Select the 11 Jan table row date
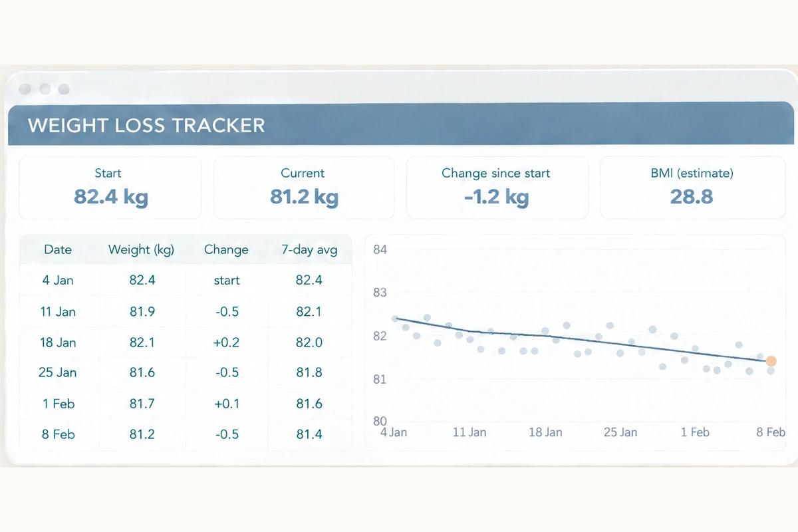Screen dimensions: 798x532 click(x=58, y=311)
